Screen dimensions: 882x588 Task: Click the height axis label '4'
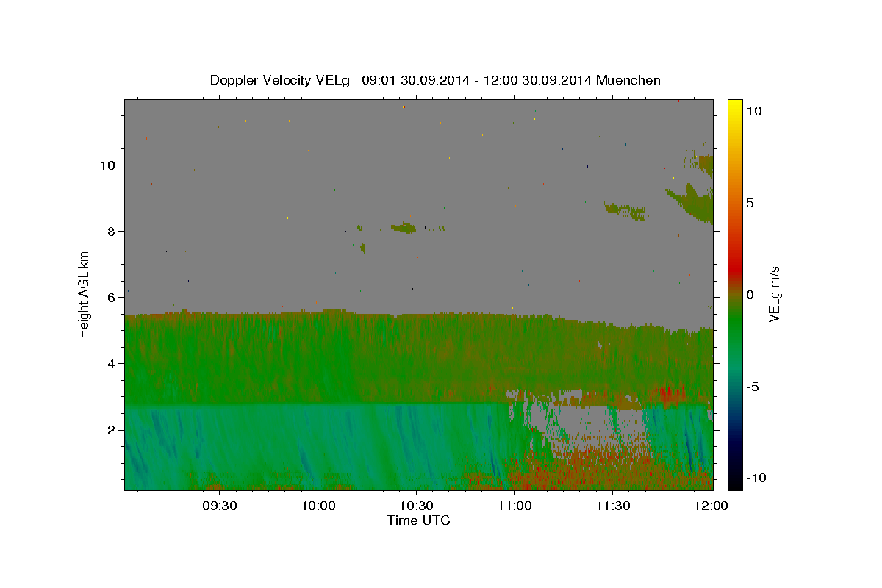click(x=112, y=363)
